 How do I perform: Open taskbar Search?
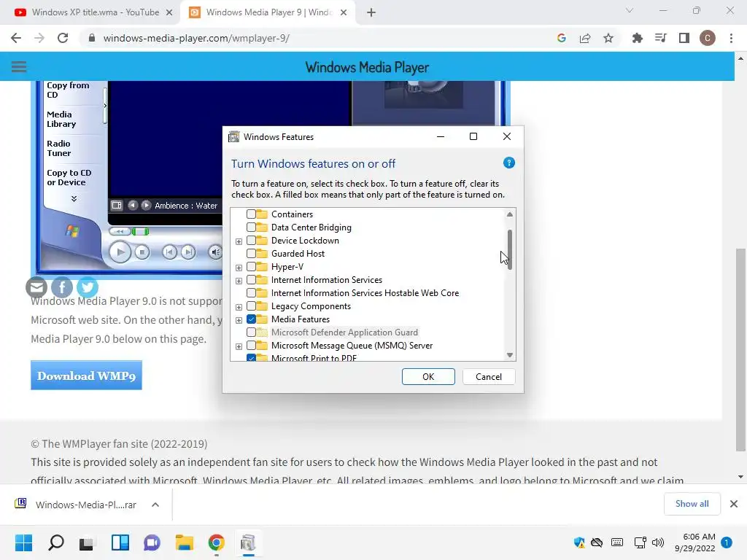click(56, 542)
